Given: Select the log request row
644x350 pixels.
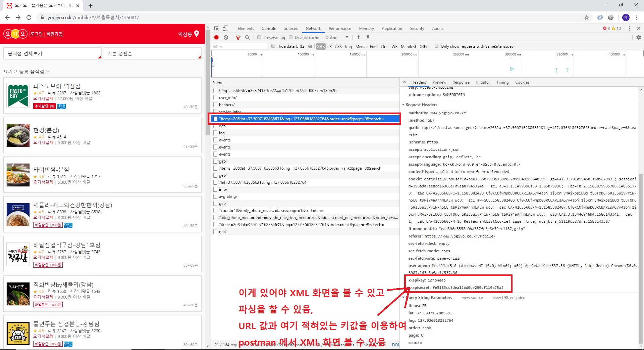Looking at the screenshot, I should point(305,133).
